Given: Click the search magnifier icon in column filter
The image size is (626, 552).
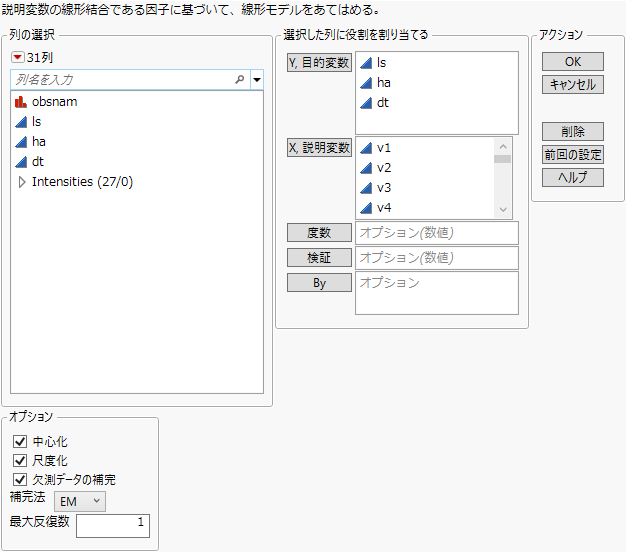Looking at the screenshot, I should coord(240,79).
